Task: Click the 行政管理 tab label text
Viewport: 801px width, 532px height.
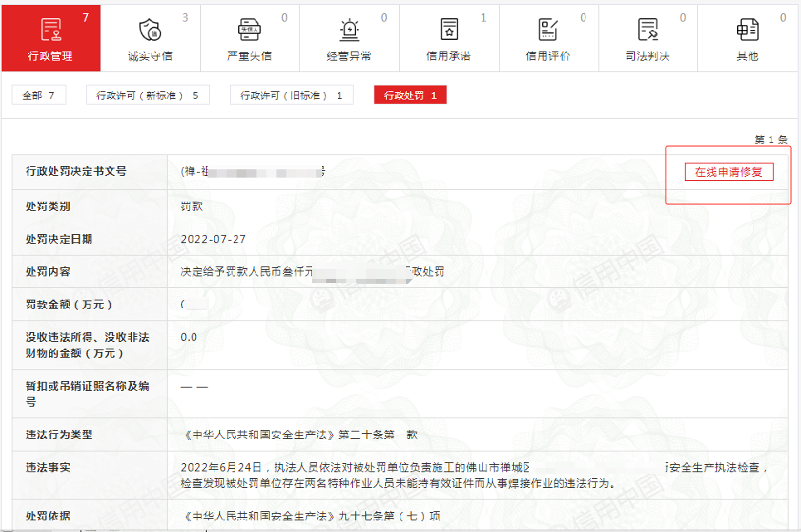Action: [50, 56]
